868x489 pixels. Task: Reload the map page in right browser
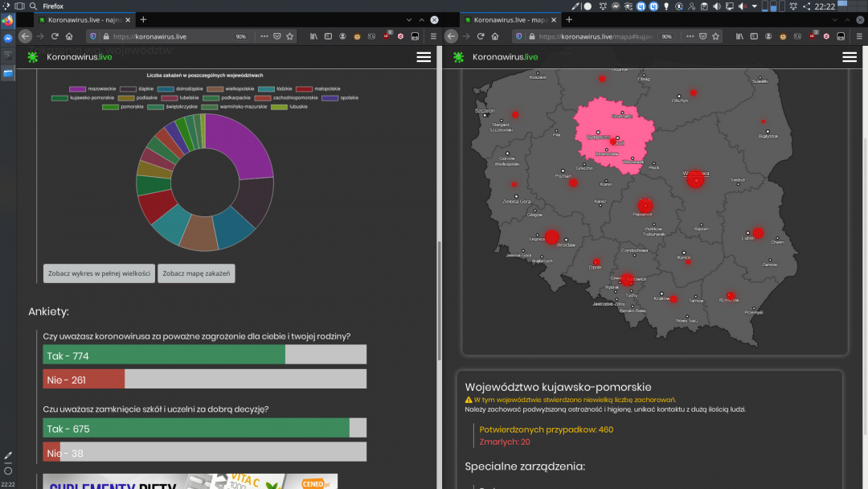[481, 36]
